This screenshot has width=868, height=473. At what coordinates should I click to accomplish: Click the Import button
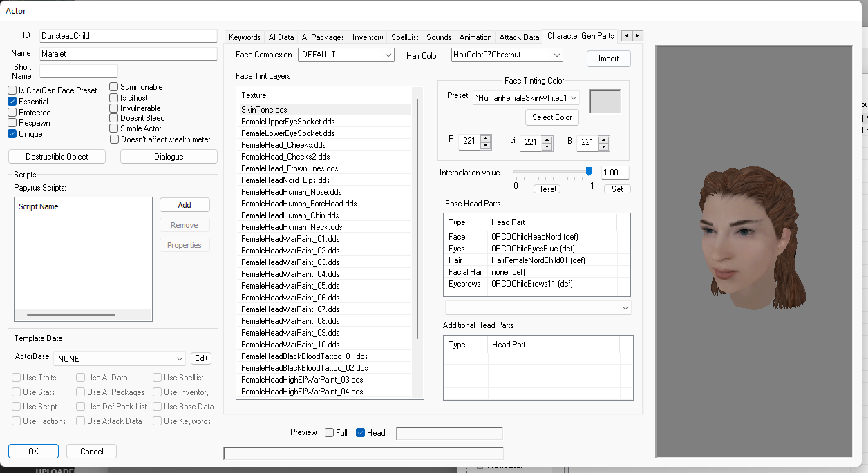coord(609,59)
